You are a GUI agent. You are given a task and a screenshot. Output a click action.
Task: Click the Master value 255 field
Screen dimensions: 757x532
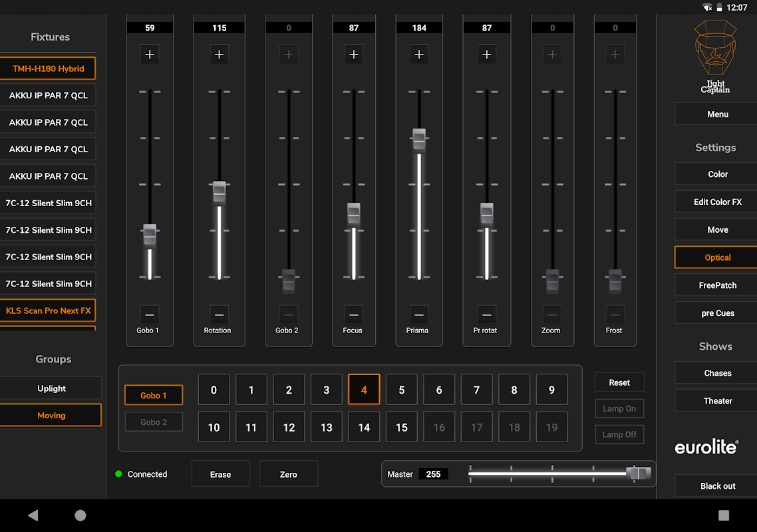click(x=433, y=474)
